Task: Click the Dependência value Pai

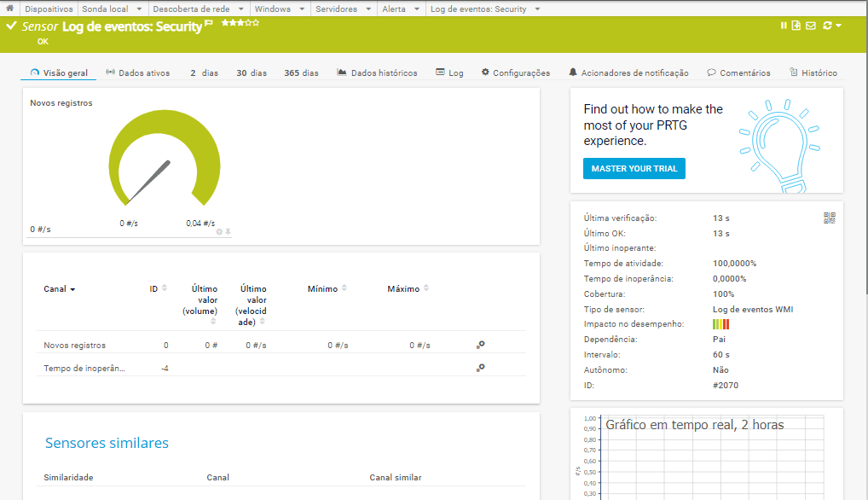Action: click(x=719, y=339)
